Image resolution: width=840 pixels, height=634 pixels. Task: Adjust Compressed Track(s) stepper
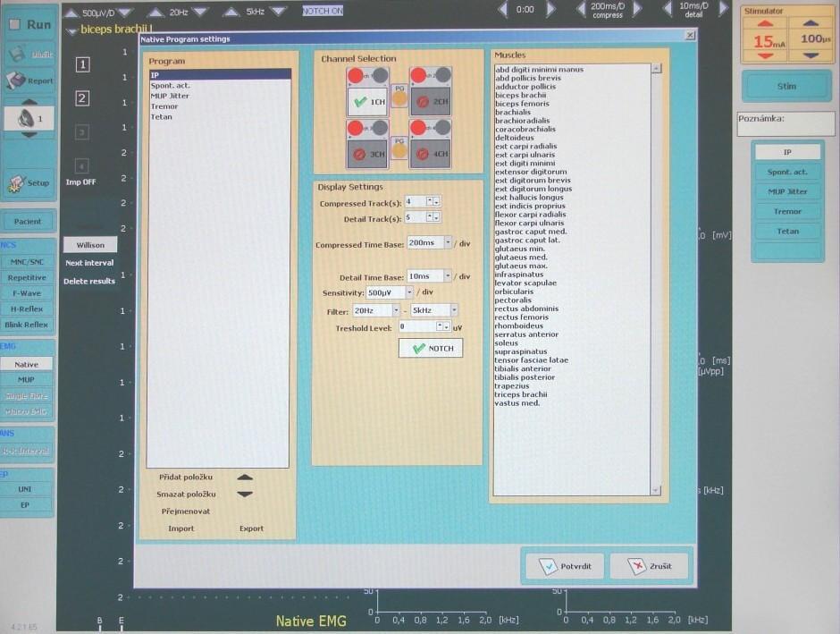click(433, 201)
